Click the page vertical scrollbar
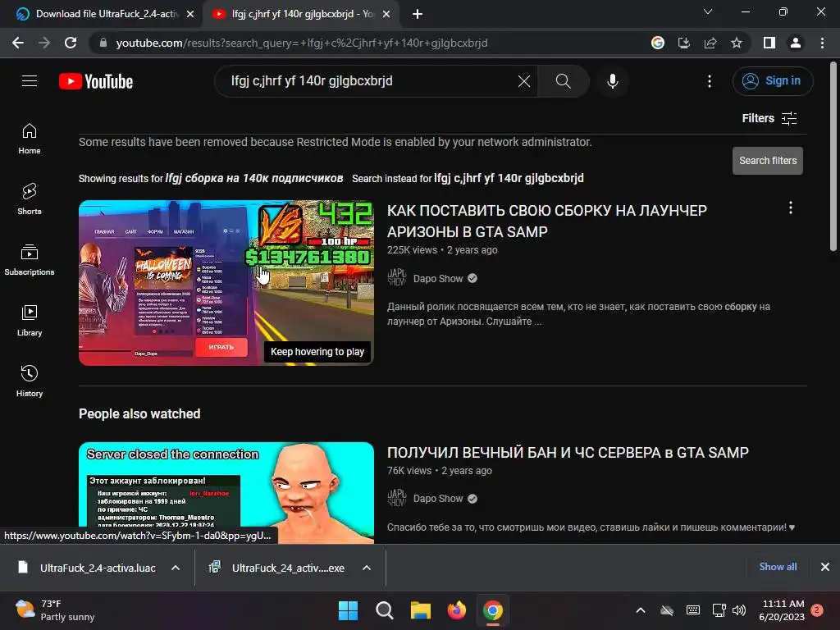The image size is (840, 630). coord(833,157)
